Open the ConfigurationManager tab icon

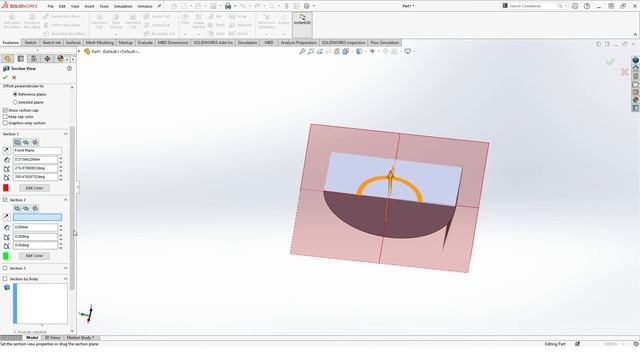point(34,59)
